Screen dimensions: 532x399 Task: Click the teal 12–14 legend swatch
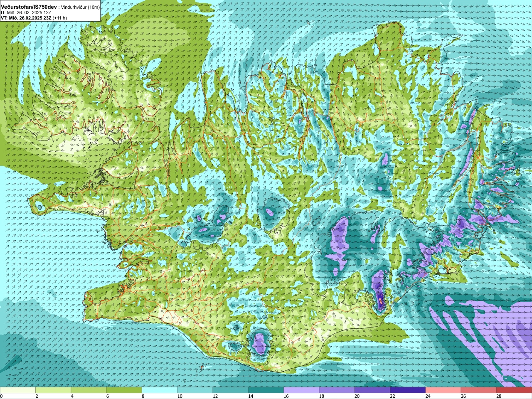click(231, 390)
